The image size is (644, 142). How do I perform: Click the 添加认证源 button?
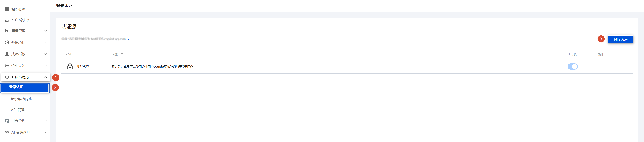click(620, 39)
